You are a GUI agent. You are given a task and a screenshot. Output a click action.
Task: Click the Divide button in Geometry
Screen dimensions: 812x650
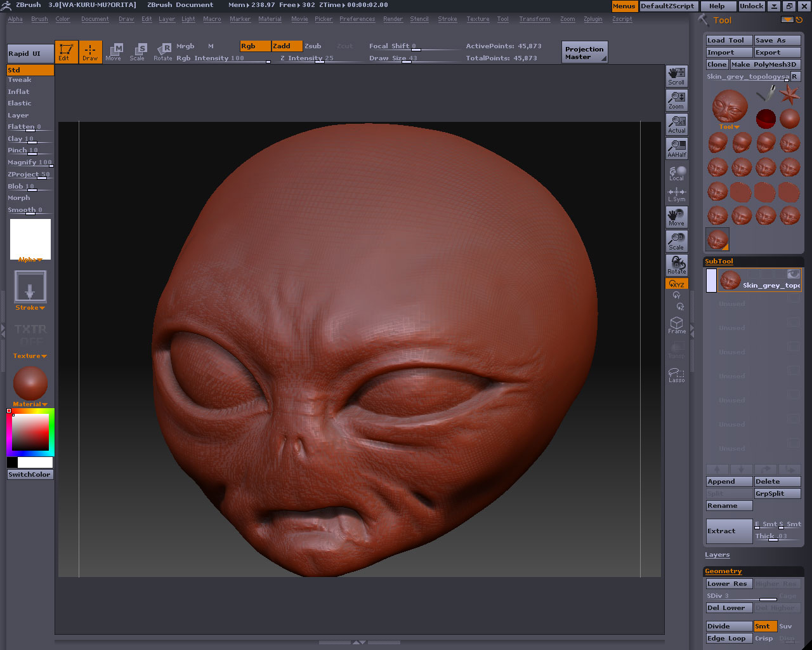[x=728, y=626]
